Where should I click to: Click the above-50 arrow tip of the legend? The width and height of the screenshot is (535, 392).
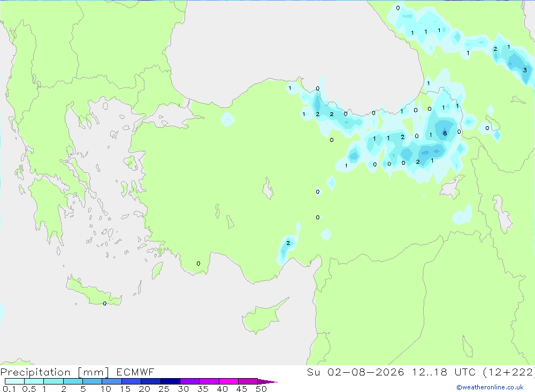point(268,382)
